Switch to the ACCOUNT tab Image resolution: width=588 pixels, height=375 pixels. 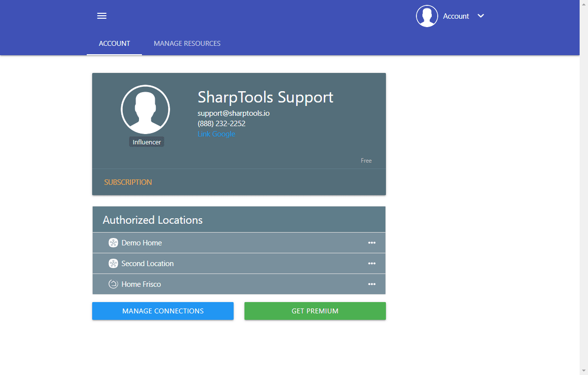tap(114, 43)
